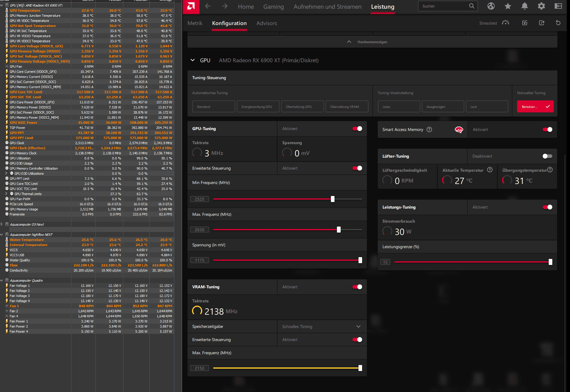Expand GPU Thermal Limits tree row
The image size is (570, 392).
pos(7,194)
